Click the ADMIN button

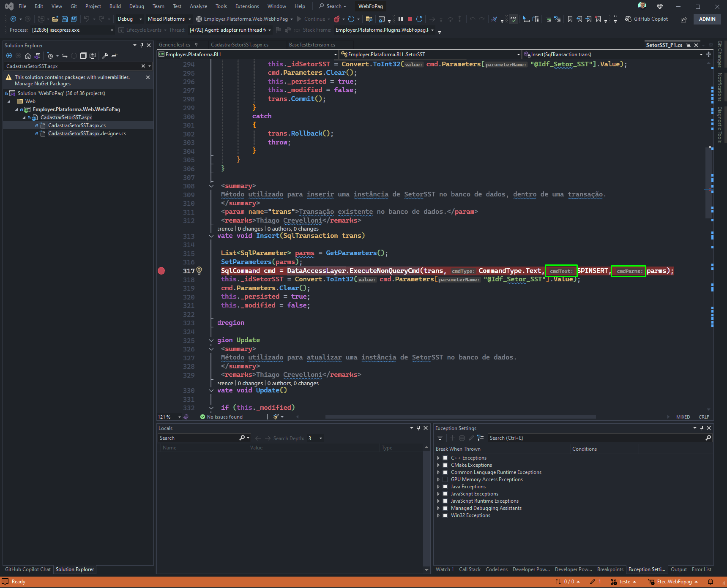pos(707,19)
